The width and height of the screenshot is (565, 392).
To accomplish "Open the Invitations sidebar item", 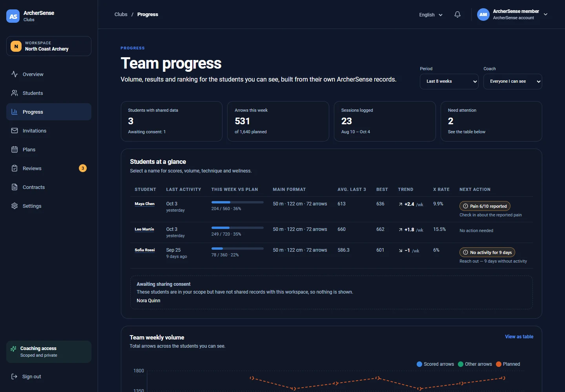I will (x=49, y=131).
